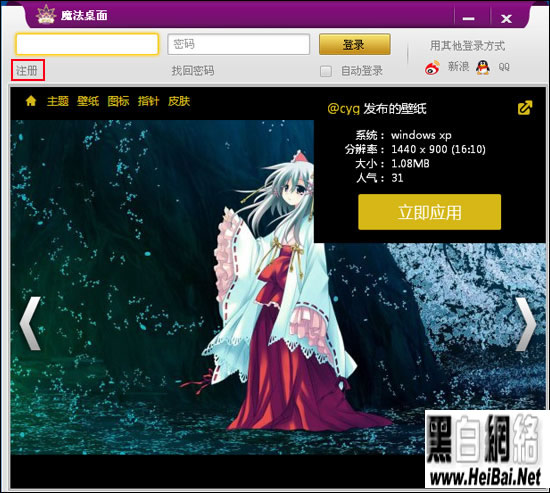Click the size value 1.08MB

[410, 164]
